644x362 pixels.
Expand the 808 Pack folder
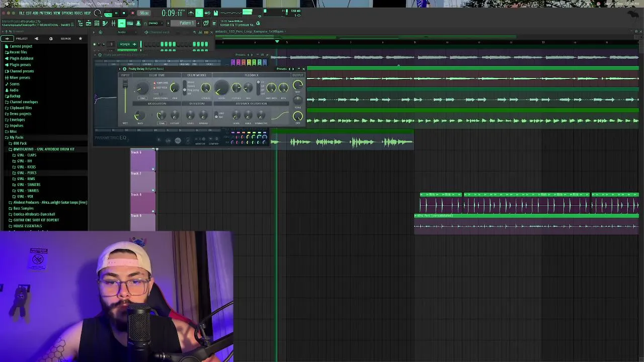coord(20,143)
